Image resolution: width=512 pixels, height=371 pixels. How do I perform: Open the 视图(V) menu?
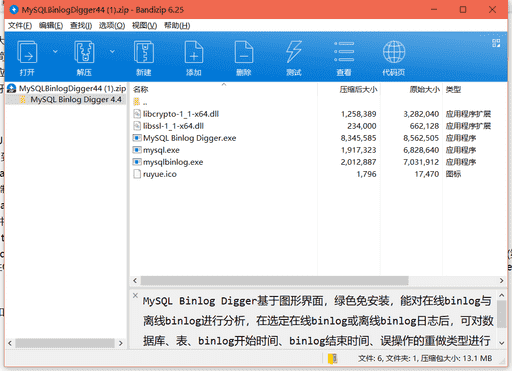pos(144,26)
